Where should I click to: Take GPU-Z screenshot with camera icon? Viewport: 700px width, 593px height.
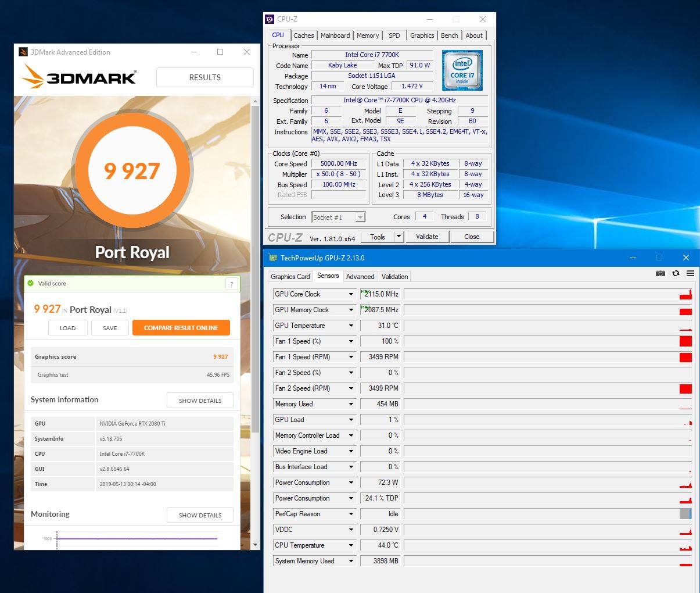(x=660, y=273)
